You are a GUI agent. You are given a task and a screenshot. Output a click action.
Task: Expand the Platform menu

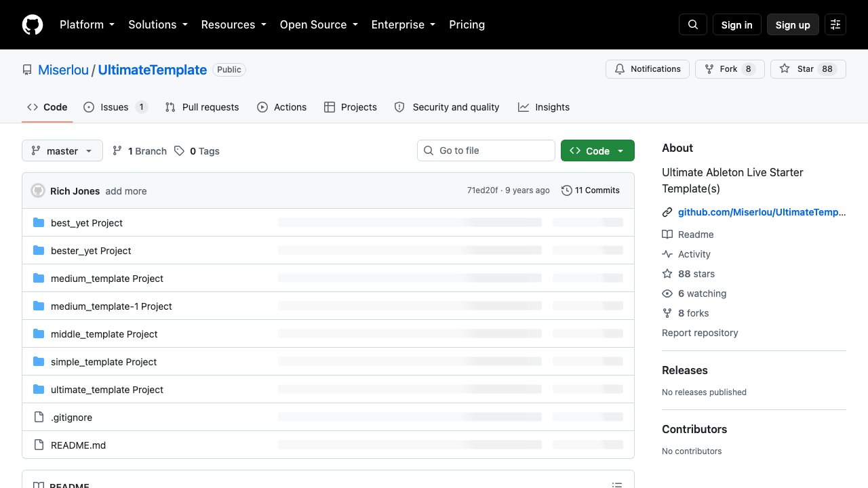[87, 24]
